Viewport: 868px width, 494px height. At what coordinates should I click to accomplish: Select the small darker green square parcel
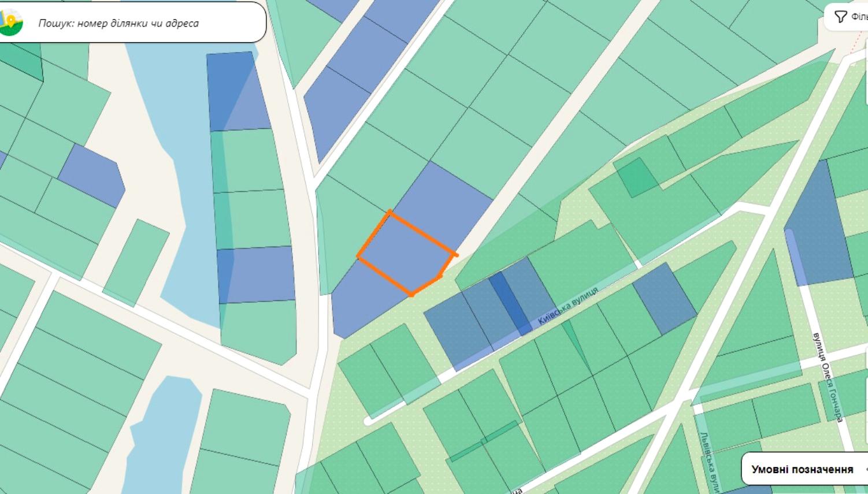coord(635,177)
